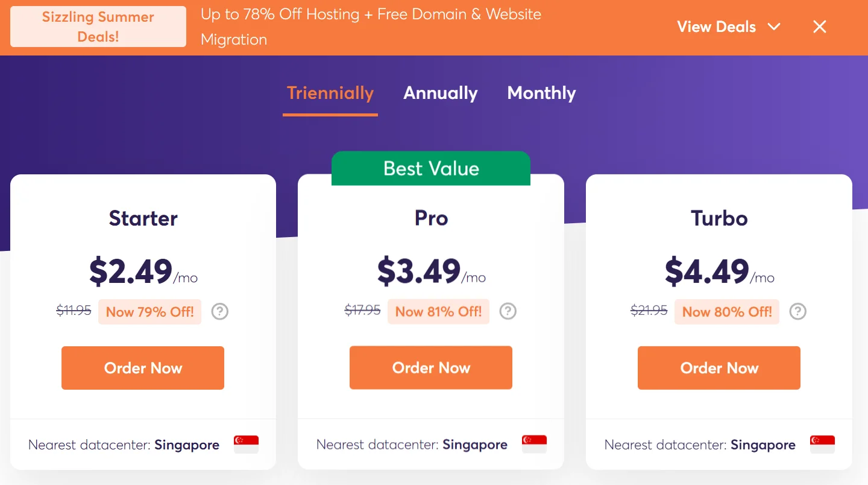Click the Now 80% Off badge
The image size is (868, 485).
tap(727, 312)
